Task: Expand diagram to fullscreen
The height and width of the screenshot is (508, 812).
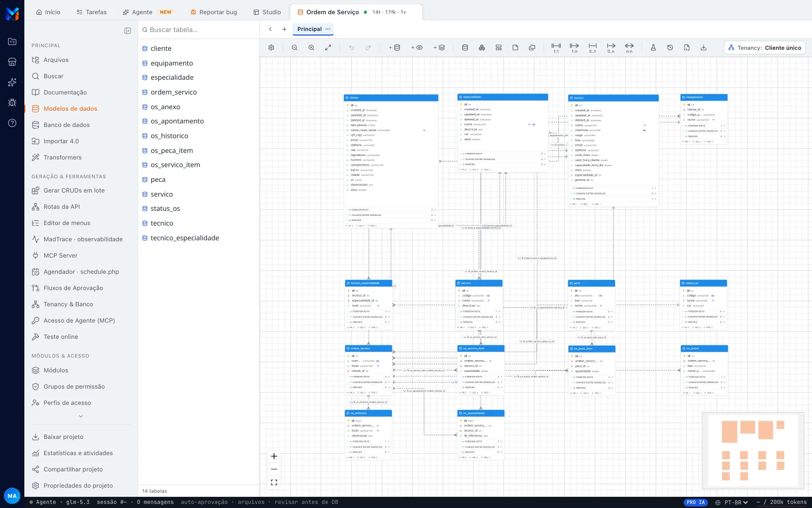Action: 328,48
